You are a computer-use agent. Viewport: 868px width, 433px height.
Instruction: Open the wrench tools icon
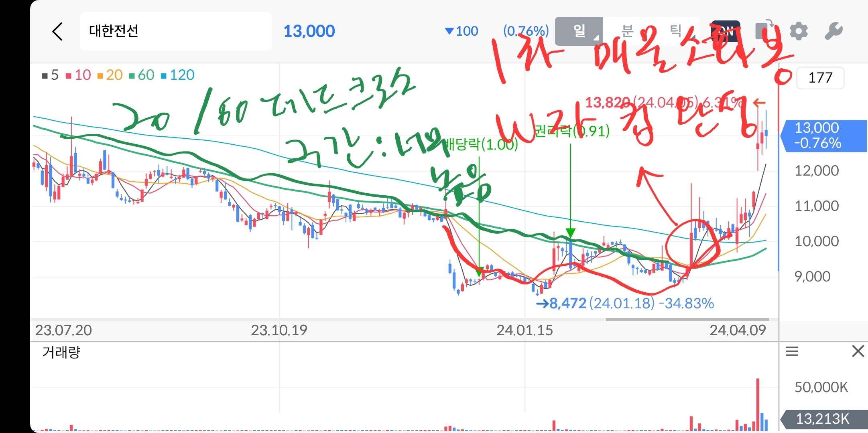point(833,31)
